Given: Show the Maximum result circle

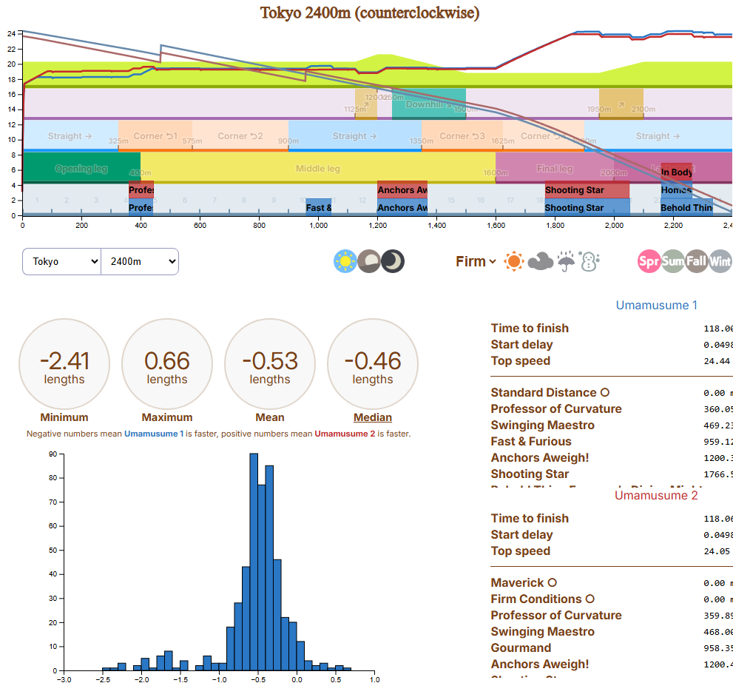Looking at the screenshot, I should click(167, 364).
